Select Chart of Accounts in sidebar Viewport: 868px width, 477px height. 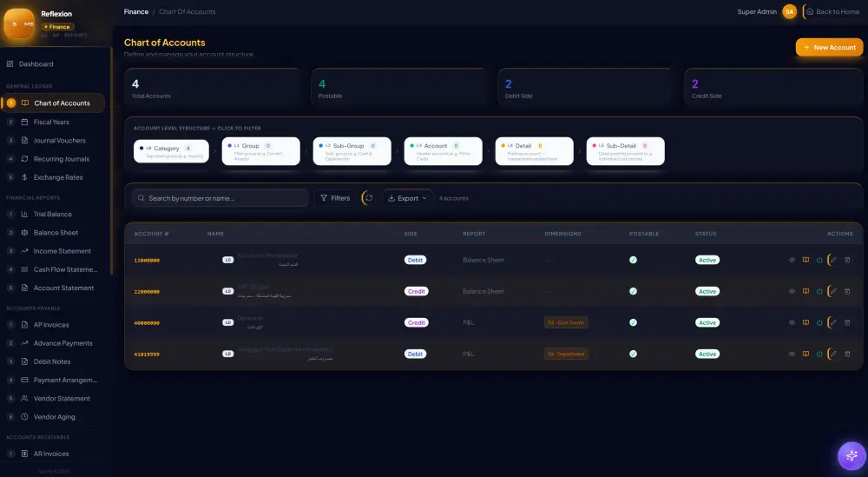pyautogui.click(x=54, y=103)
